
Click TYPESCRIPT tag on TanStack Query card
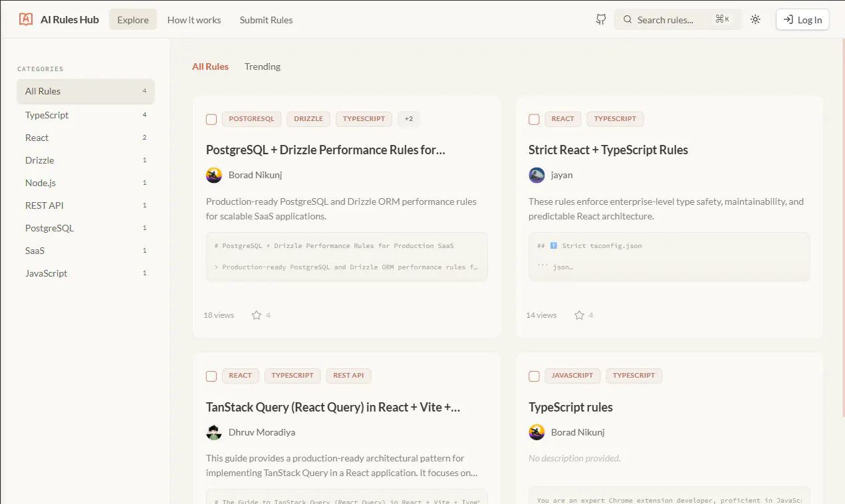pos(293,376)
